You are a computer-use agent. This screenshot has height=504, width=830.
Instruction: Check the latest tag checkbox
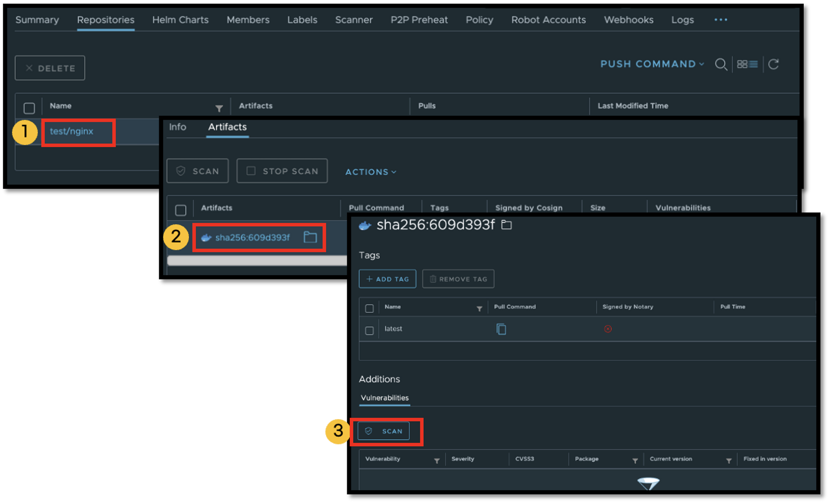pyautogui.click(x=369, y=331)
